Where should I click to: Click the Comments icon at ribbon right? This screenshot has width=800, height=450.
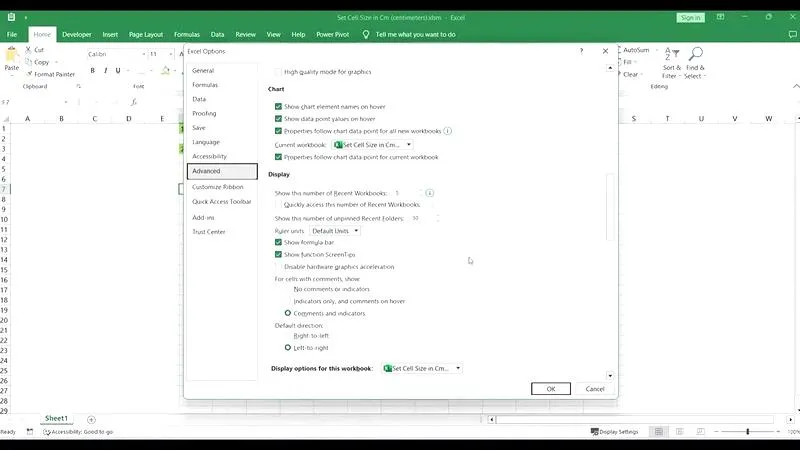pyautogui.click(x=792, y=34)
